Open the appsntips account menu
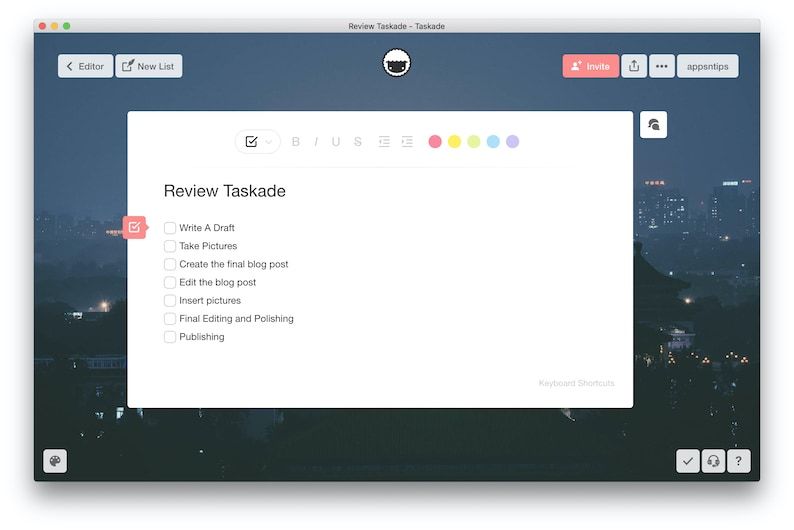 707,66
